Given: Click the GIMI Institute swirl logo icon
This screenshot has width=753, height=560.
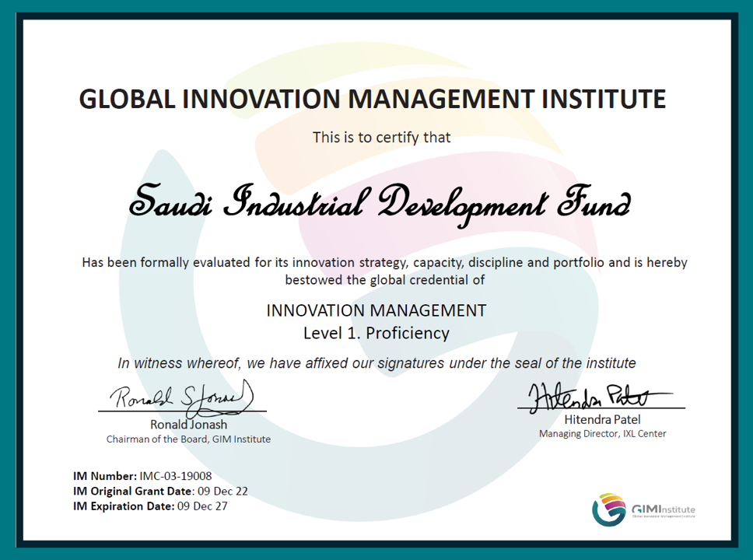Looking at the screenshot, I should tap(609, 509).
